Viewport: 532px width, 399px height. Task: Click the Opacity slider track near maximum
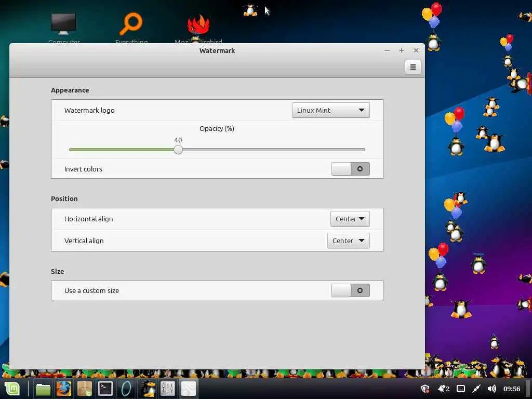362,150
